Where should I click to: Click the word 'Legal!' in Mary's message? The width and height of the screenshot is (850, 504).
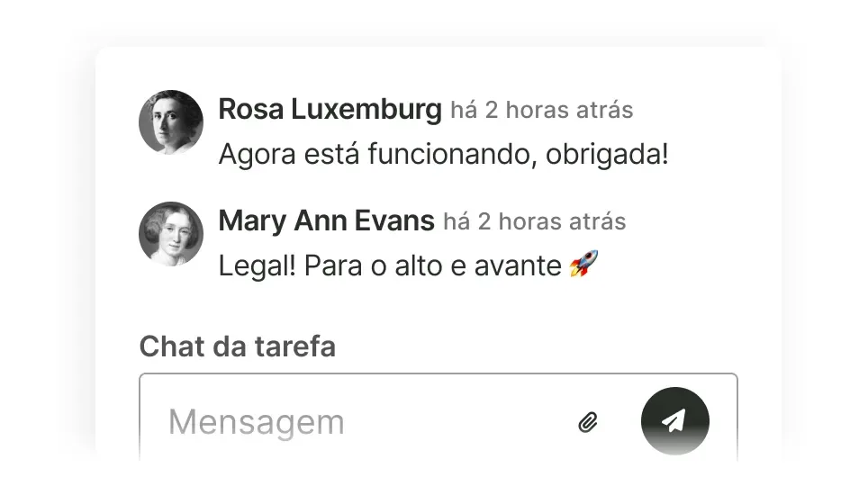[x=257, y=266]
